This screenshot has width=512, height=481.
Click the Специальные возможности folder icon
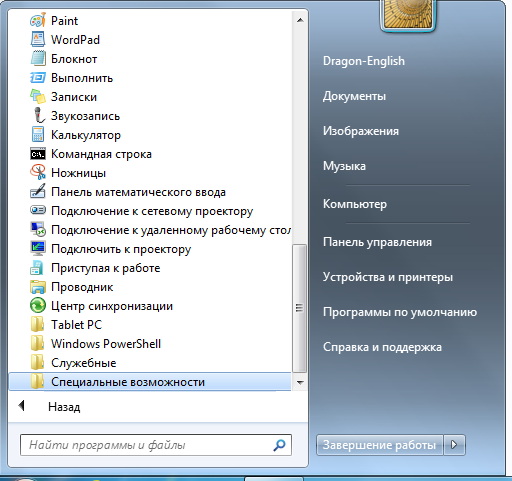(x=37, y=381)
